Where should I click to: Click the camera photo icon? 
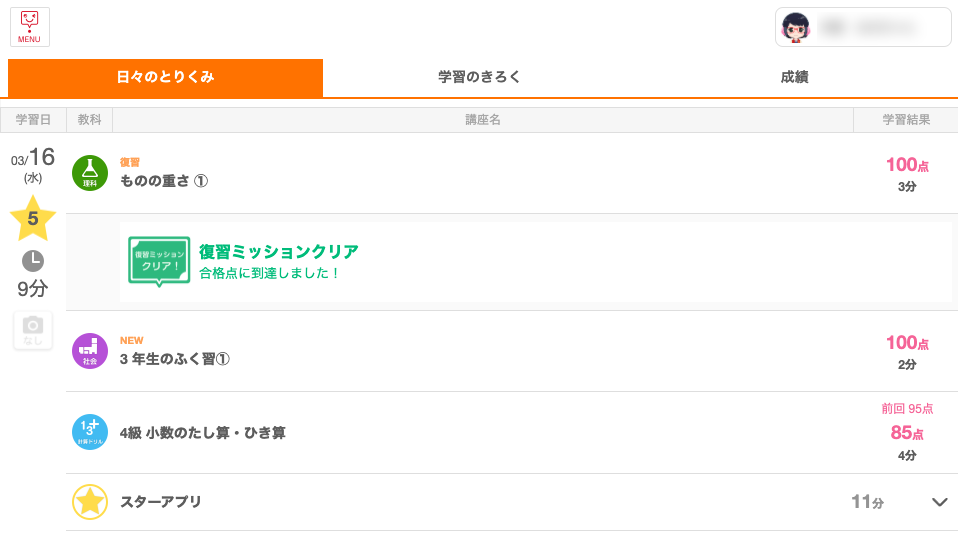pyautogui.click(x=33, y=330)
